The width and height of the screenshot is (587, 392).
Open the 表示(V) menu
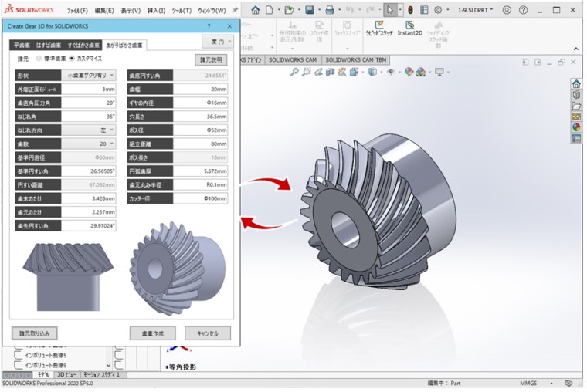tap(131, 11)
